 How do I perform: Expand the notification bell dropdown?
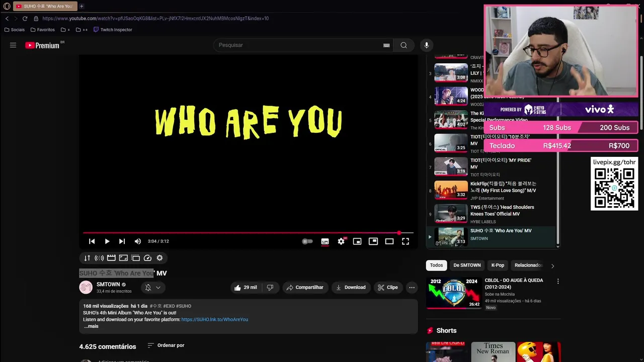(x=152, y=288)
